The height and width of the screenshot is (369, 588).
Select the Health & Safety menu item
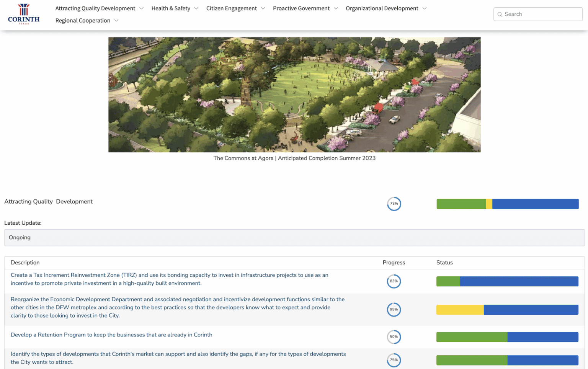170,8
